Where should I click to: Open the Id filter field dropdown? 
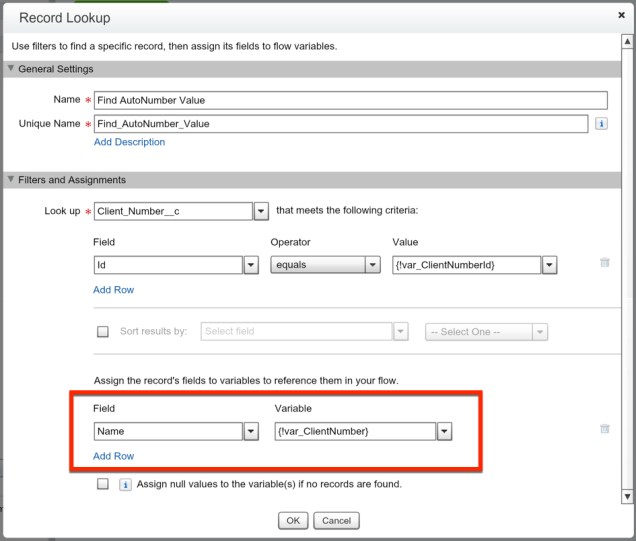tap(252, 265)
